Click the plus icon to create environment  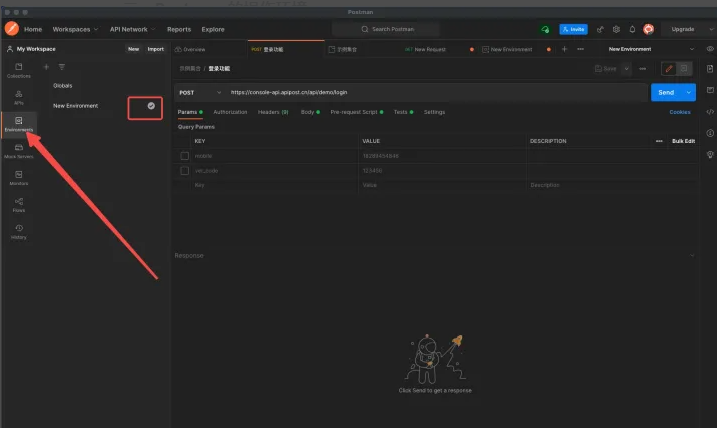pyautogui.click(x=46, y=67)
